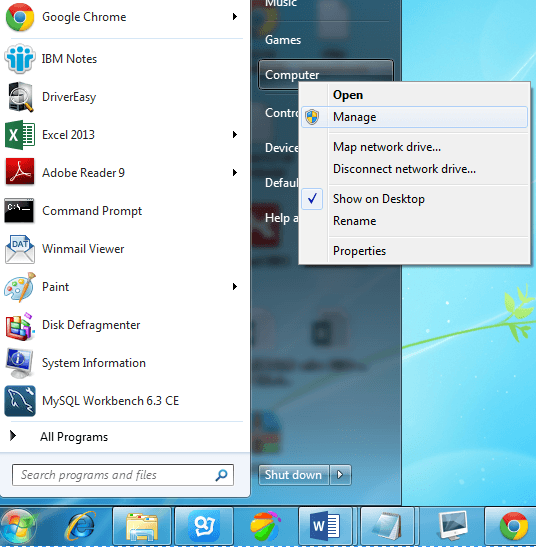Launch IBM Notes icon
The image size is (536, 547).
pos(20,58)
